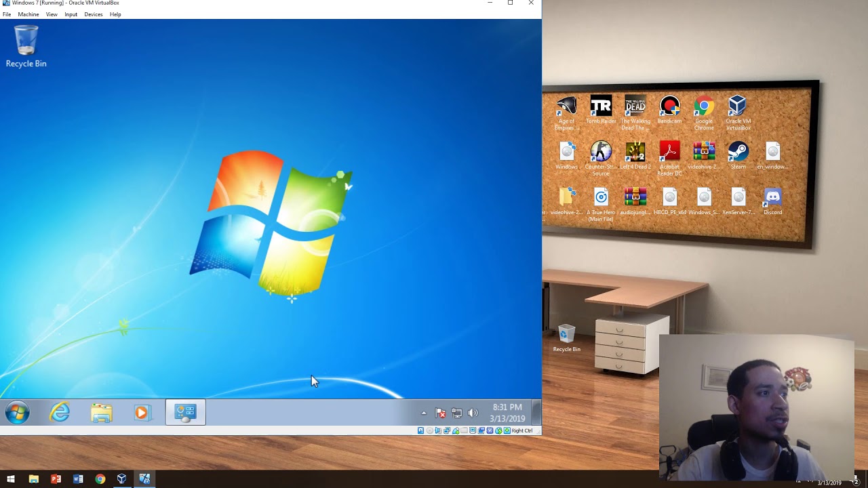Open the Input menu in VirtualBox
This screenshot has width=868, height=488.
pyautogui.click(x=71, y=14)
